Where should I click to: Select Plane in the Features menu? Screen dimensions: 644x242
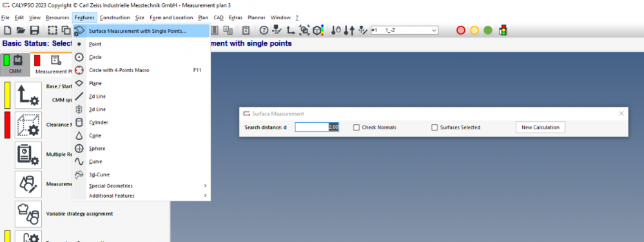tap(141, 83)
